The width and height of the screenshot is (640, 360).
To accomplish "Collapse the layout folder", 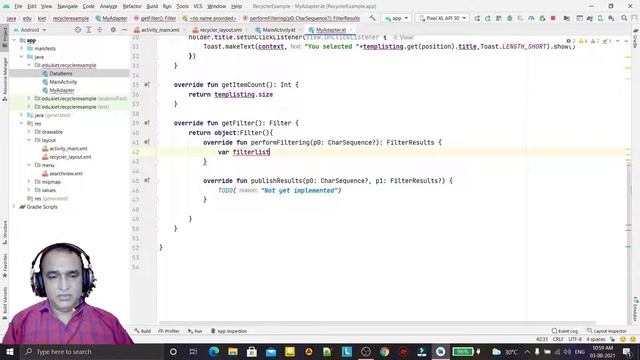I will tap(29, 140).
